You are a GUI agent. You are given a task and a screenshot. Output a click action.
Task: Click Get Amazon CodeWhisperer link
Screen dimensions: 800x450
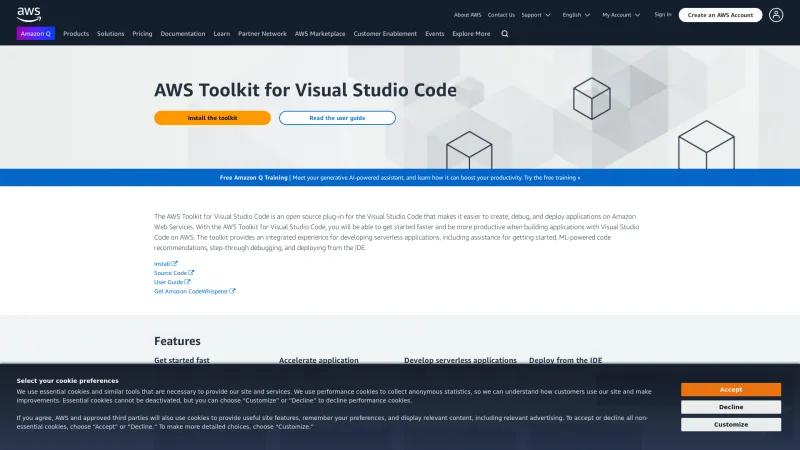click(194, 291)
